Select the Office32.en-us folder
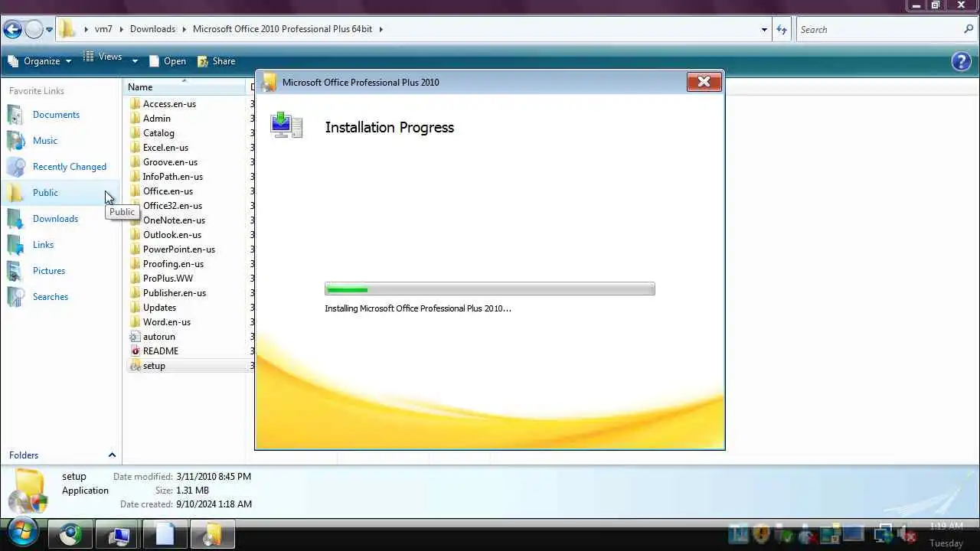The width and height of the screenshot is (980, 551). (x=172, y=206)
